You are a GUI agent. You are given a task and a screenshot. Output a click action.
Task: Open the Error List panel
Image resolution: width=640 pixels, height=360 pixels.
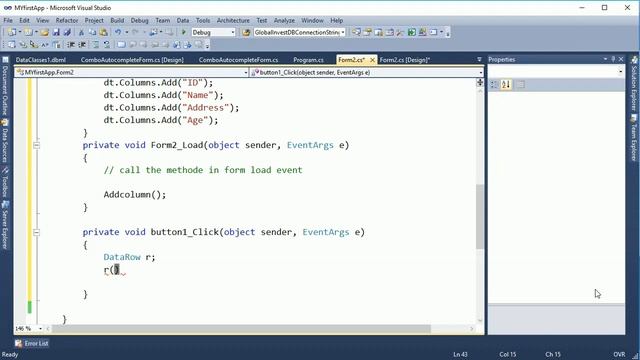click(32, 344)
